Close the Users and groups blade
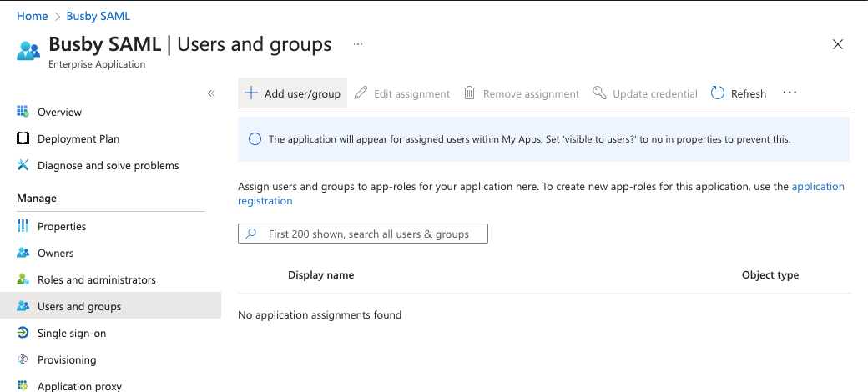 (x=838, y=44)
